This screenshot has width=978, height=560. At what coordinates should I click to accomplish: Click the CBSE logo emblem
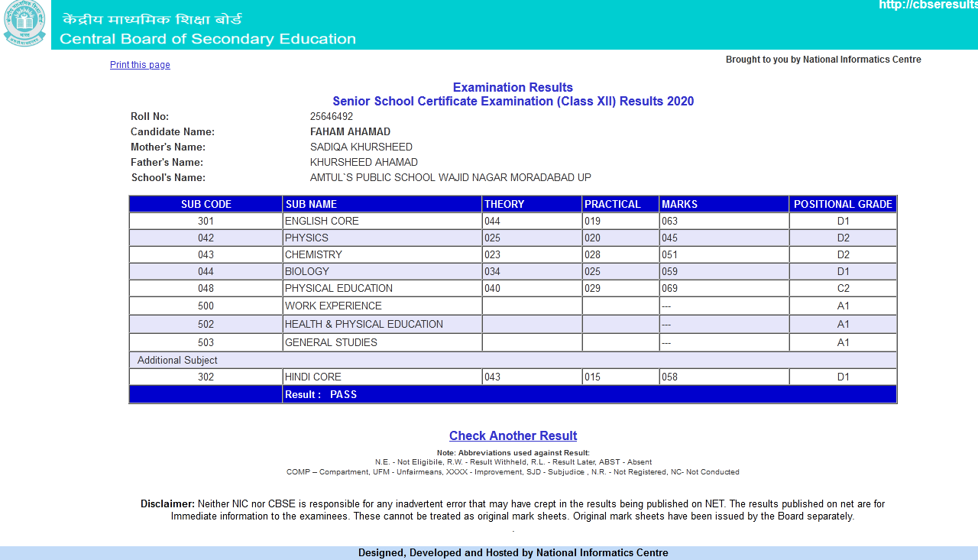tap(24, 24)
